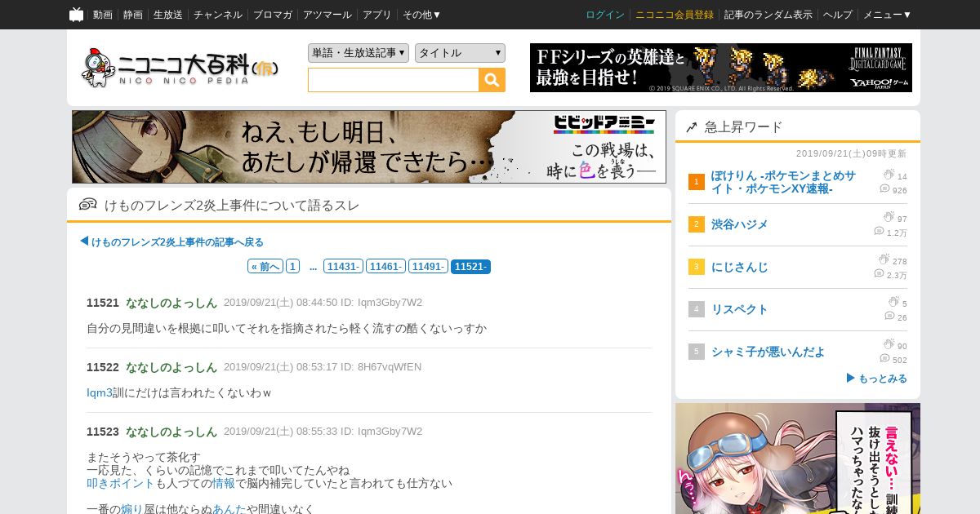Click ななしのよっしん name on post 11521
980x514 pixels.
tap(171, 303)
